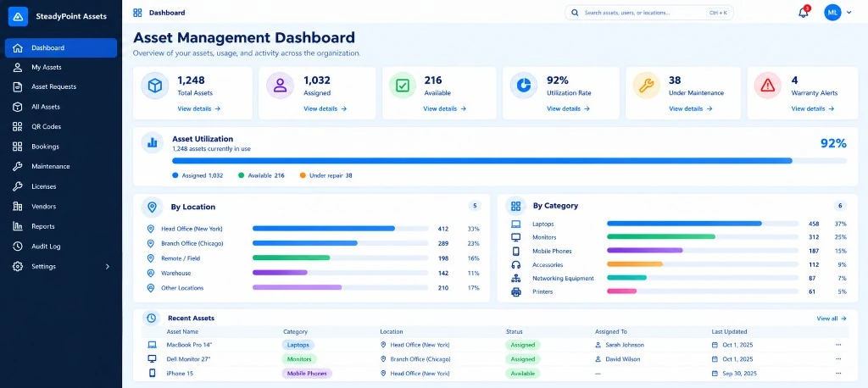Click View all recent assets link

pos(832,319)
